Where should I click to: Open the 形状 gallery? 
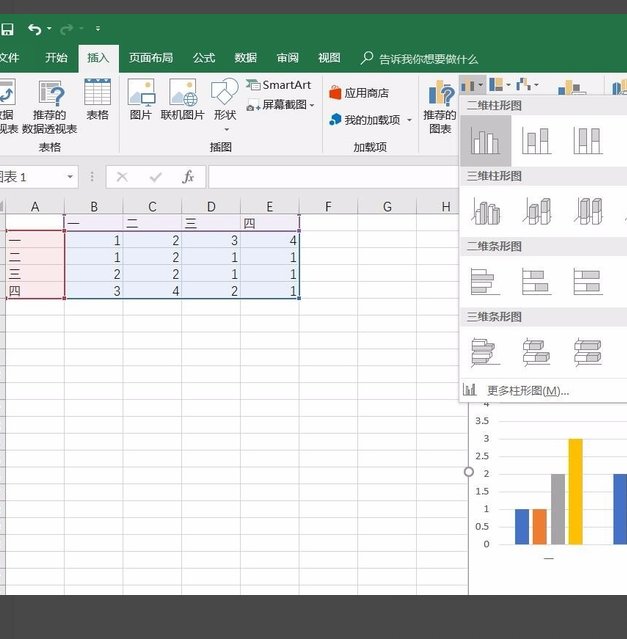coord(225,104)
